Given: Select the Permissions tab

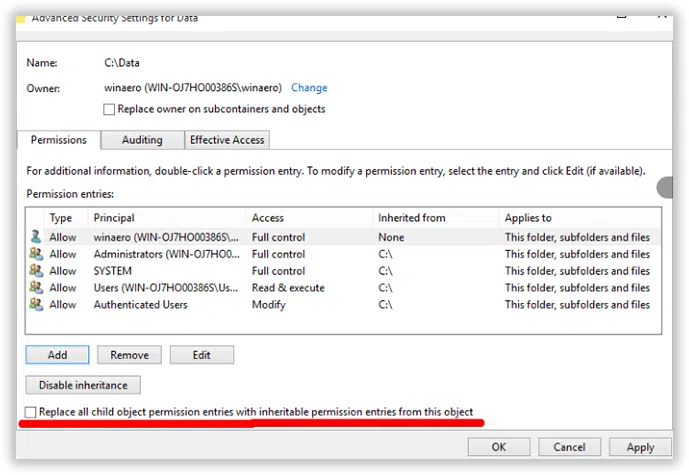Looking at the screenshot, I should tap(59, 140).
